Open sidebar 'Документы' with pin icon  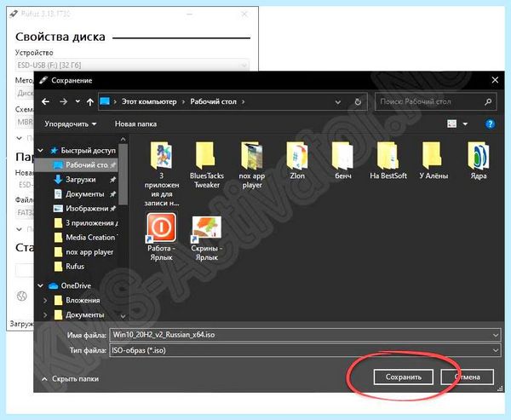[84, 194]
